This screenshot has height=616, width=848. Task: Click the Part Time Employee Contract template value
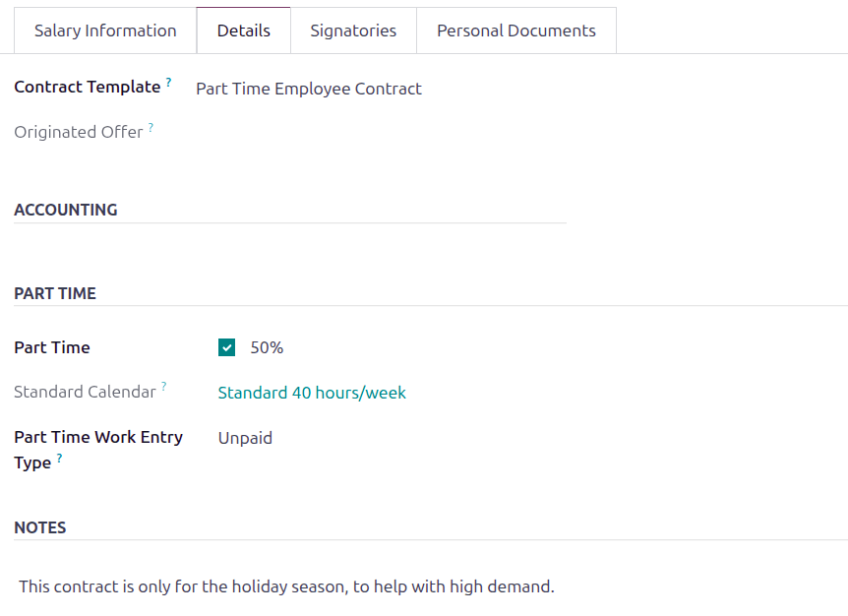[x=309, y=89]
